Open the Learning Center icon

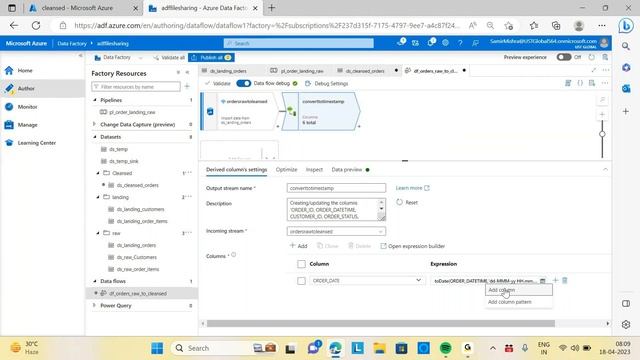pyautogui.click(x=9, y=143)
